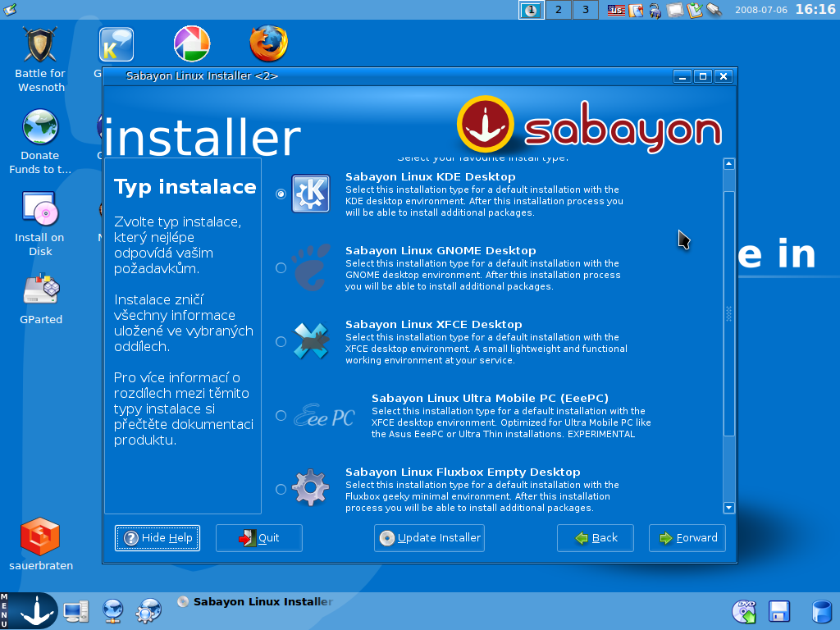Click the Hide Help button

point(157,538)
